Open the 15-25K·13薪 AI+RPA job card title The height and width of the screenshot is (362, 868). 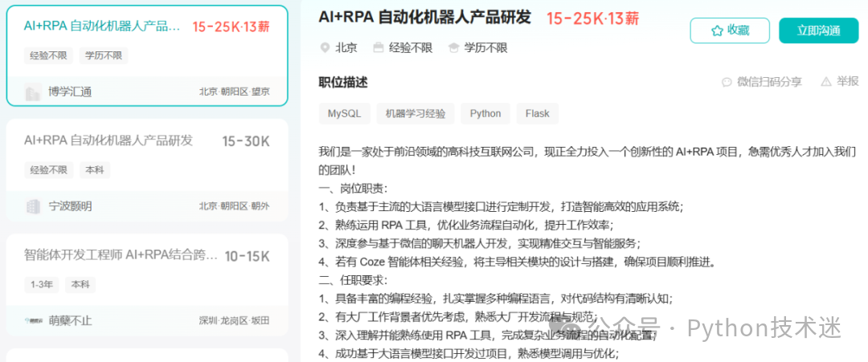[102, 26]
